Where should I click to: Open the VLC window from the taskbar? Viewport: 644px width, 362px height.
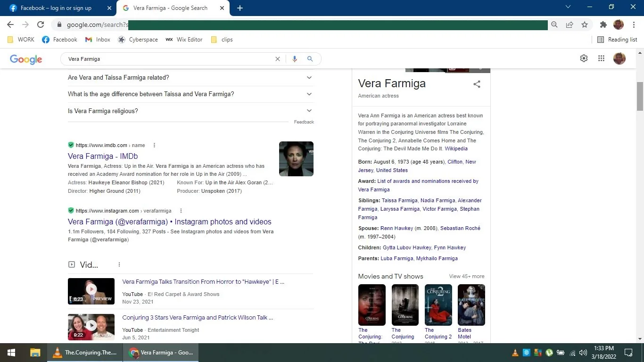85,353
